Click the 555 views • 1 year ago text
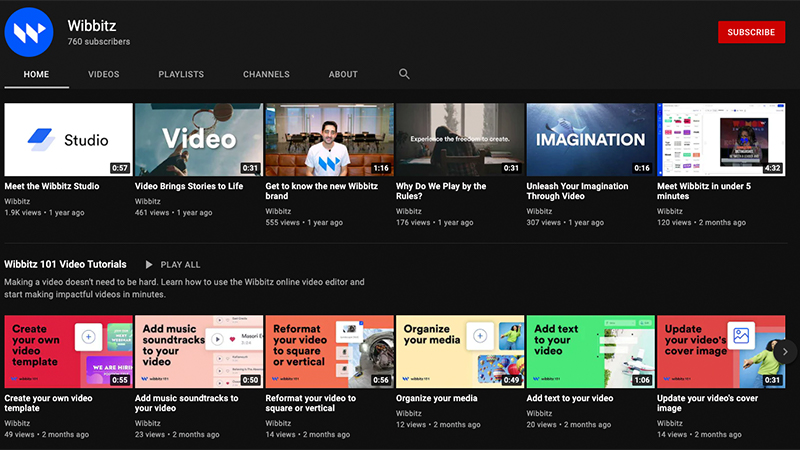This screenshot has height=450, width=800. 304,222
